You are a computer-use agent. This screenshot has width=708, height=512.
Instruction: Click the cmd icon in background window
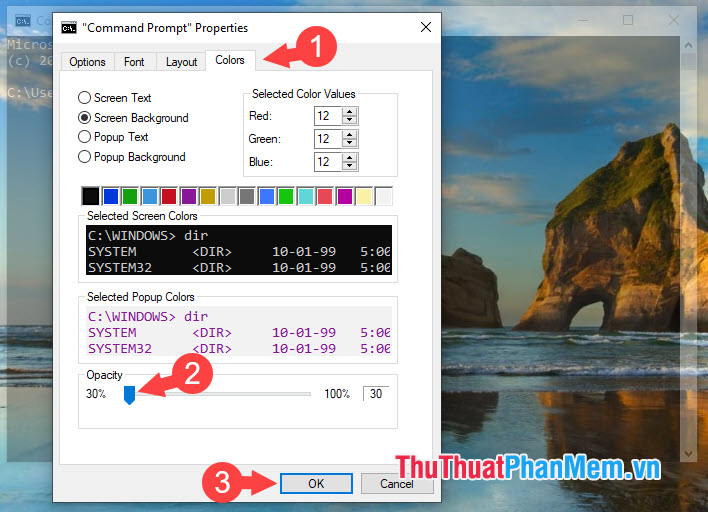point(23,21)
